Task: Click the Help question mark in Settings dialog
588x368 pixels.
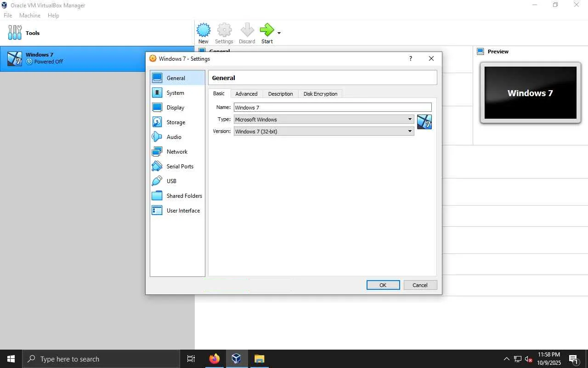Action: [411, 58]
